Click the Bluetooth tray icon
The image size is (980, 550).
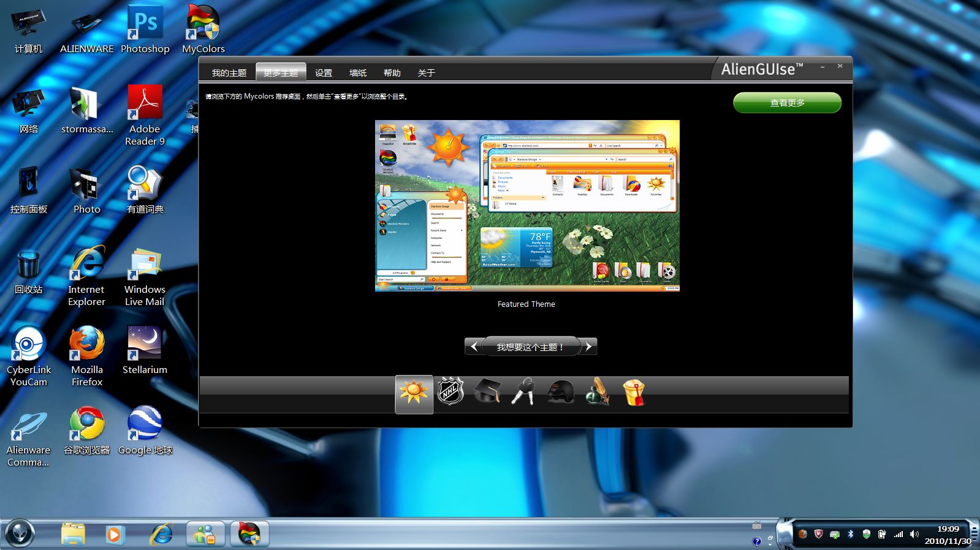[851, 534]
